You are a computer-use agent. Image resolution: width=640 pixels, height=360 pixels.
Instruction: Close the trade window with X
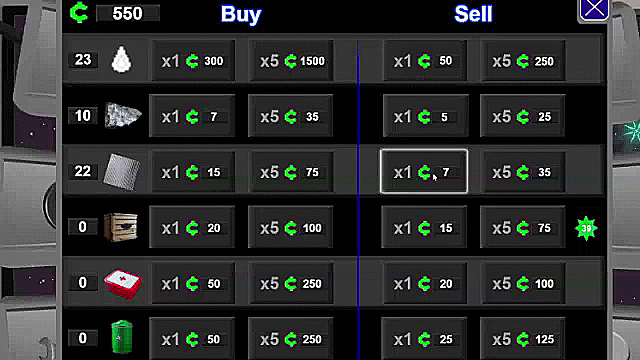tap(594, 9)
